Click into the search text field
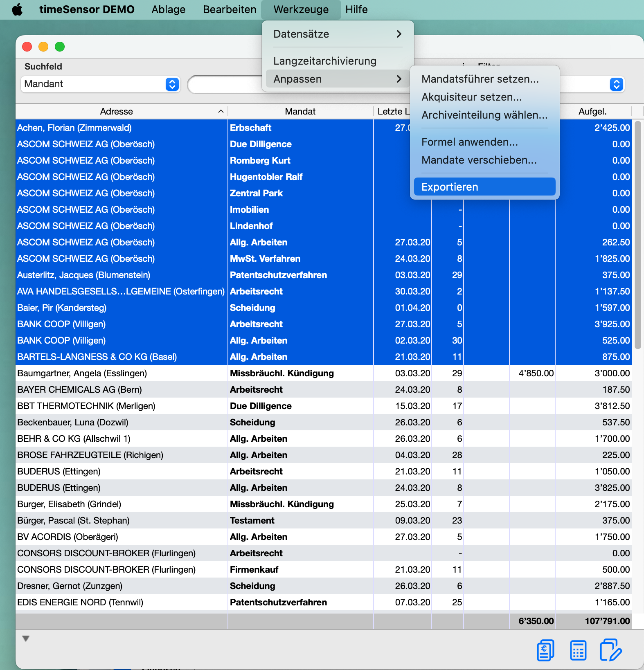This screenshot has height=670, width=644. tap(225, 85)
